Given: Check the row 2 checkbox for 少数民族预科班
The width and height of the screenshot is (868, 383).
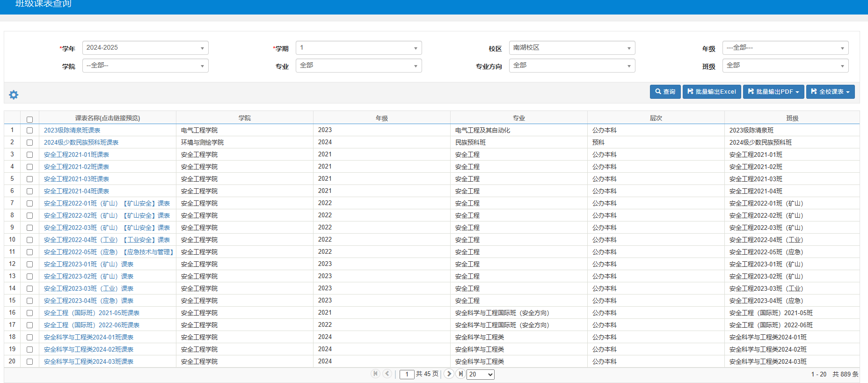Looking at the screenshot, I should (29, 142).
